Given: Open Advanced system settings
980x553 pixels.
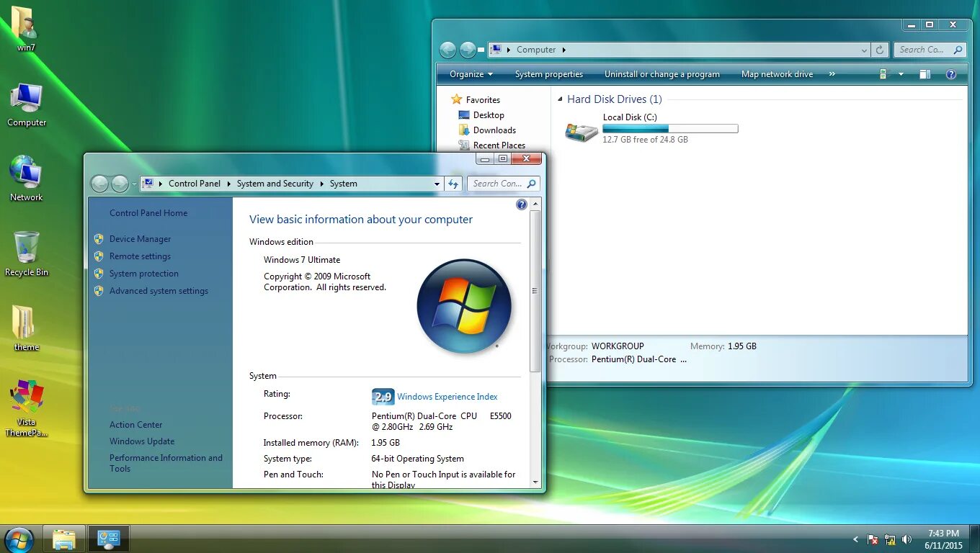Looking at the screenshot, I should (x=159, y=290).
